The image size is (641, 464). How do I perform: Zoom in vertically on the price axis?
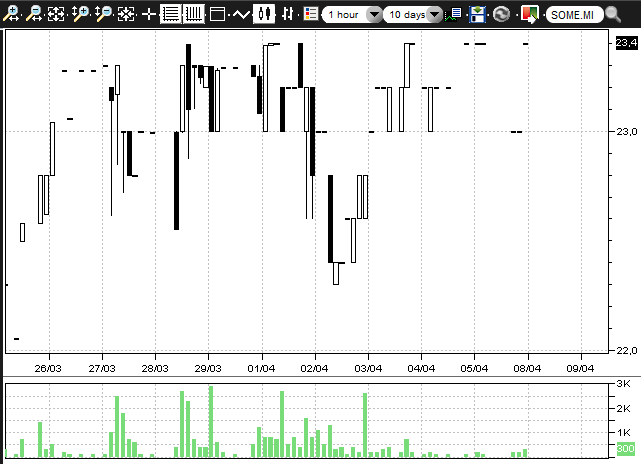click(x=80, y=14)
